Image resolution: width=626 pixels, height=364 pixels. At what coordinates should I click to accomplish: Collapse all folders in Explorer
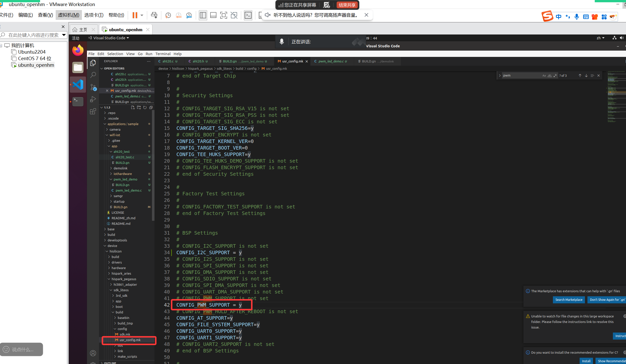[151, 107]
